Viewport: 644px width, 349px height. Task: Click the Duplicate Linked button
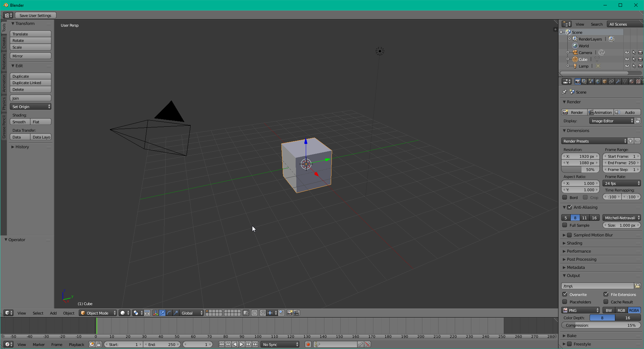pyautogui.click(x=30, y=82)
